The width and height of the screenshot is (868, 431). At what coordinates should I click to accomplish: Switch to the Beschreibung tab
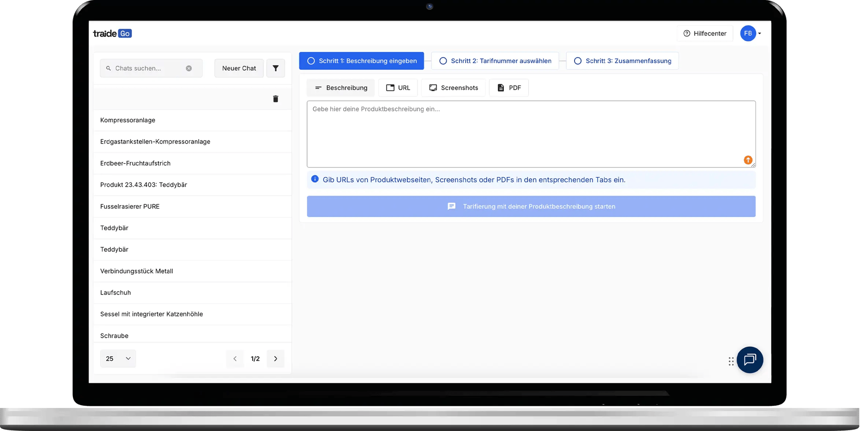pos(341,88)
